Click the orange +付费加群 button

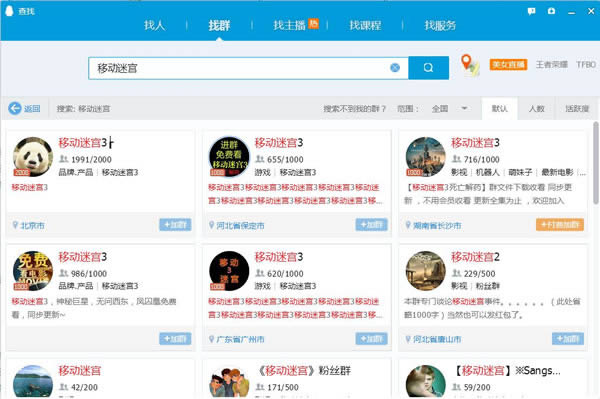tap(560, 225)
